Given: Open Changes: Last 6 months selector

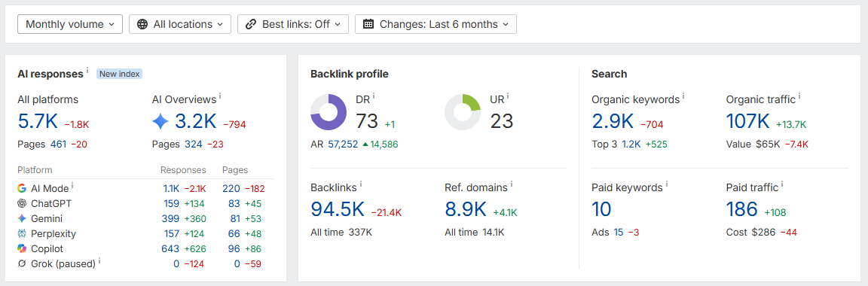Looking at the screenshot, I should 436,24.
